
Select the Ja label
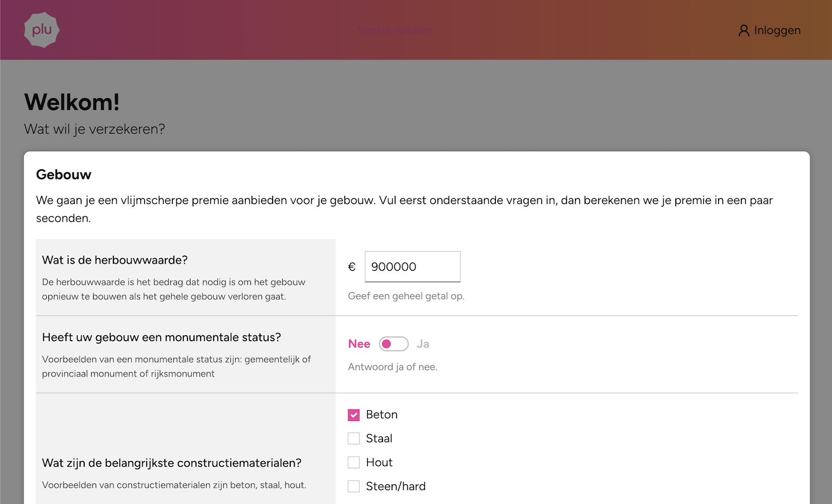(423, 344)
